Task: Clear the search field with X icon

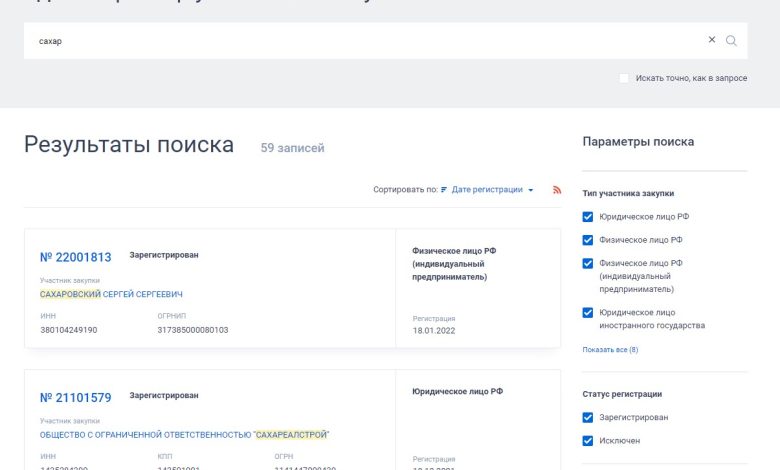Action: [x=712, y=40]
